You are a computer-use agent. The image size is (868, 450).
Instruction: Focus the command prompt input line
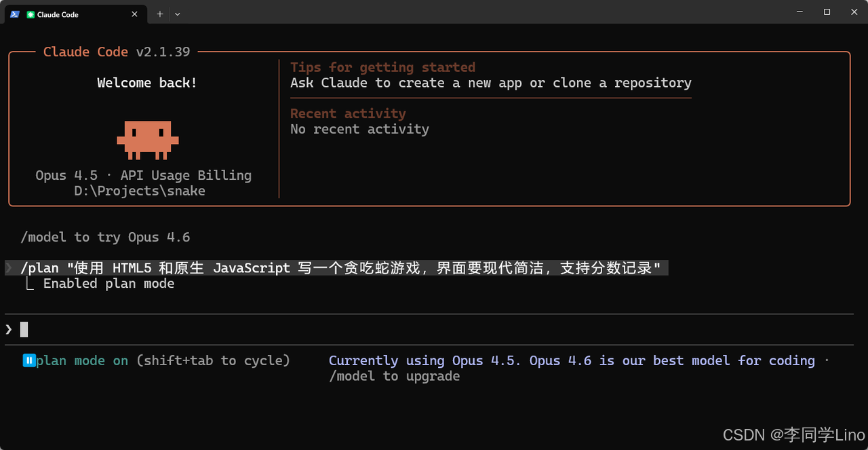pyautogui.click(x=429, y=330)
